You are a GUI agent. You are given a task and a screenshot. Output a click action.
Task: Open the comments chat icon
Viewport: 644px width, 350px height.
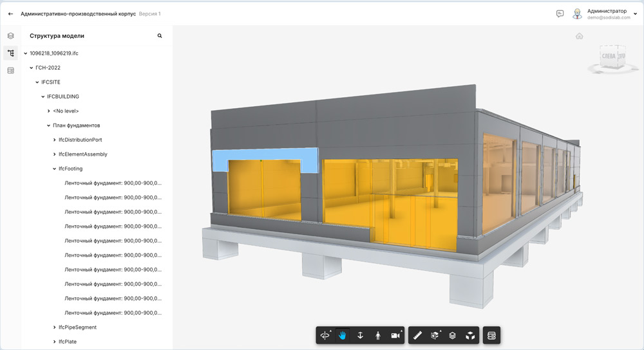point(560,14)
